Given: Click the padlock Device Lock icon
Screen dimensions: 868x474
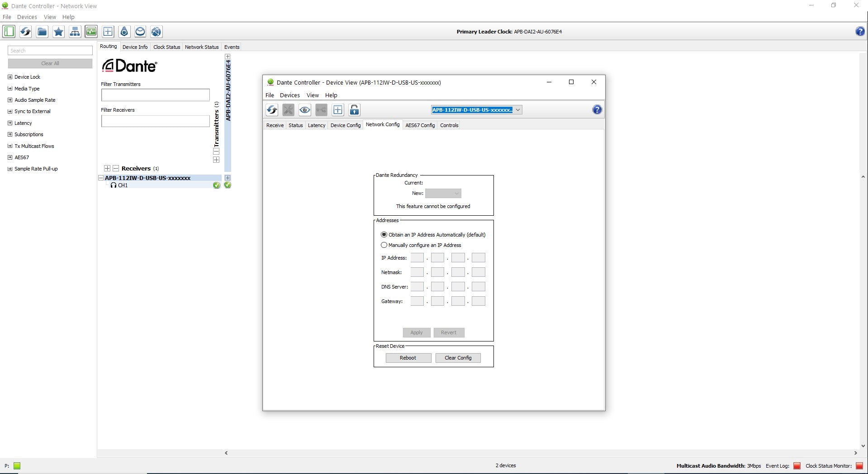Looking at the screenshot, I should [355, 110].
